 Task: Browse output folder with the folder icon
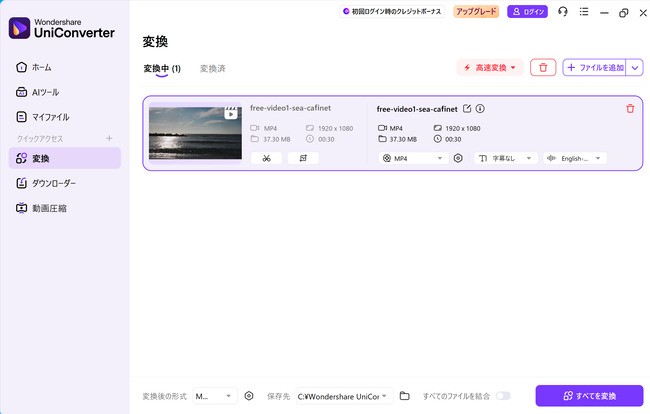pyautogui.click(x=405, y=396)
